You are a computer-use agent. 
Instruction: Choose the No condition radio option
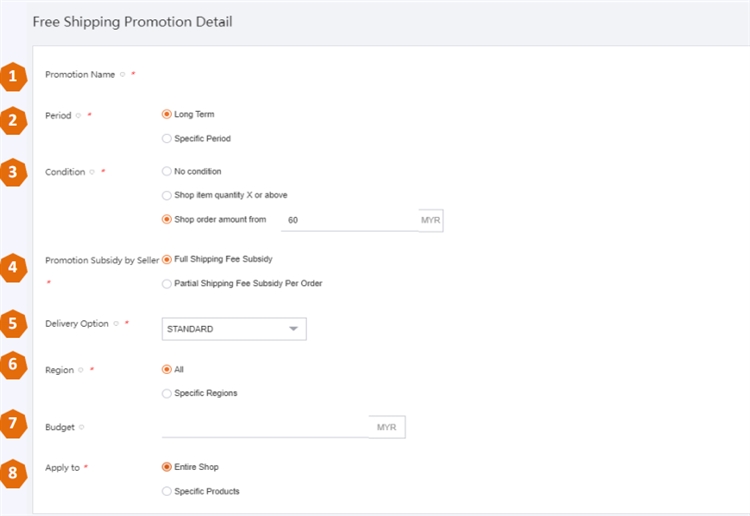point(167,172)
